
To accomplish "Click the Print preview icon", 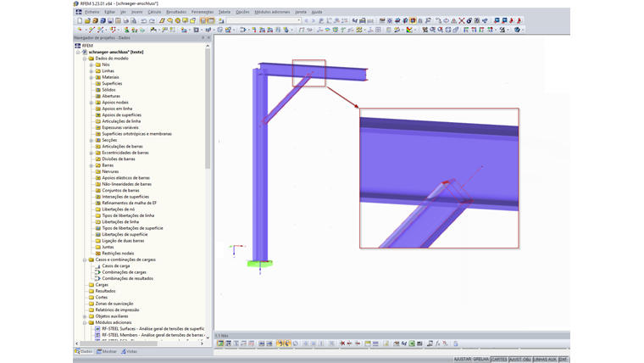I will click(x=134, y=20).
